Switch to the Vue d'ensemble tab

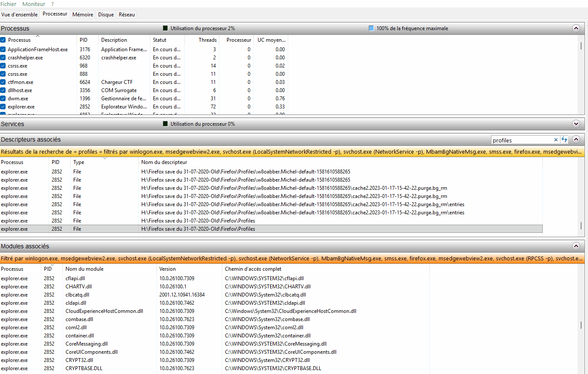pos(19,14)
